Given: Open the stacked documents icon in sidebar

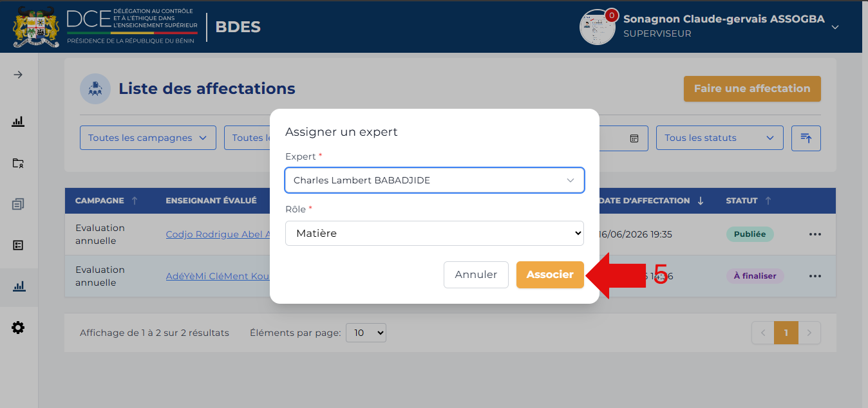Looking at the screenshot, I should pyautogui.click(x=18, y=204).
